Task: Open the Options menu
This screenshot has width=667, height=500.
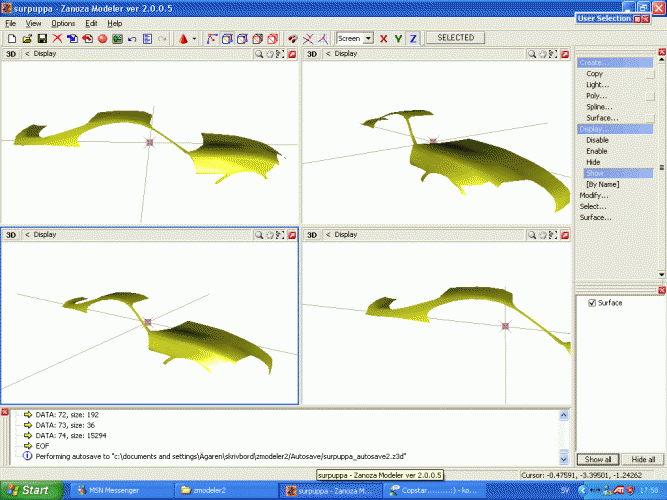Action: pyautogui.click(x=63, y=22)
